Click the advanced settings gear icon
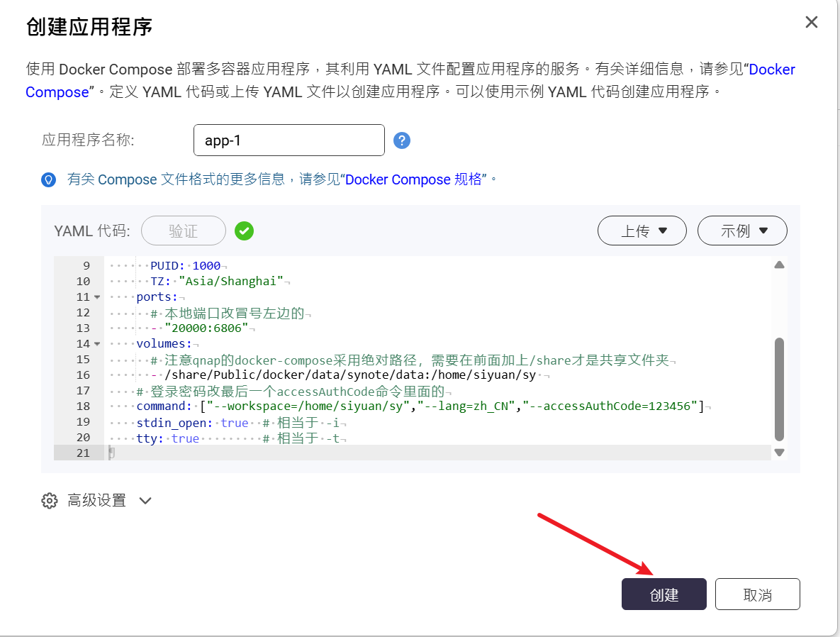Image resolution: width=840 pixels, height=637 pixels. [49, 501]
